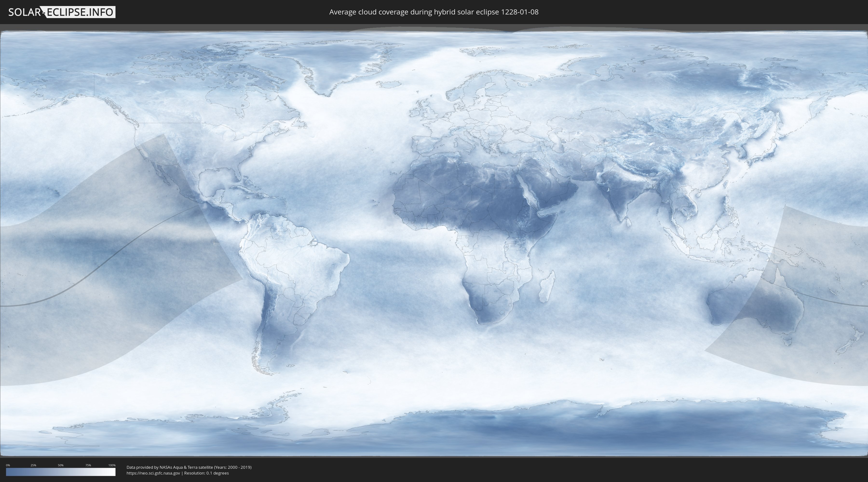Click the 25% legend label
868x482 pixels.
click(x=33, y=465)
